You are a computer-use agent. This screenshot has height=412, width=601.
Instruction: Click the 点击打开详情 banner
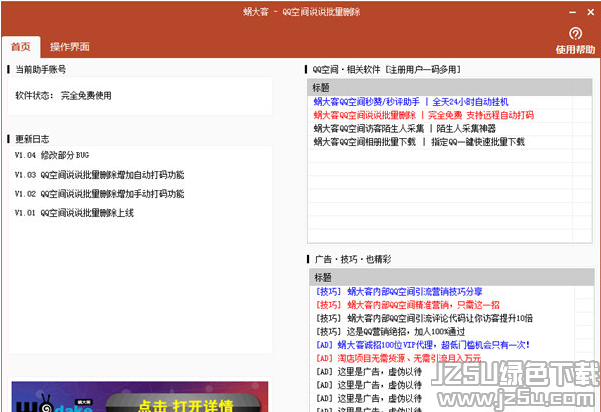pyautogui.click(x=140, y=397)
